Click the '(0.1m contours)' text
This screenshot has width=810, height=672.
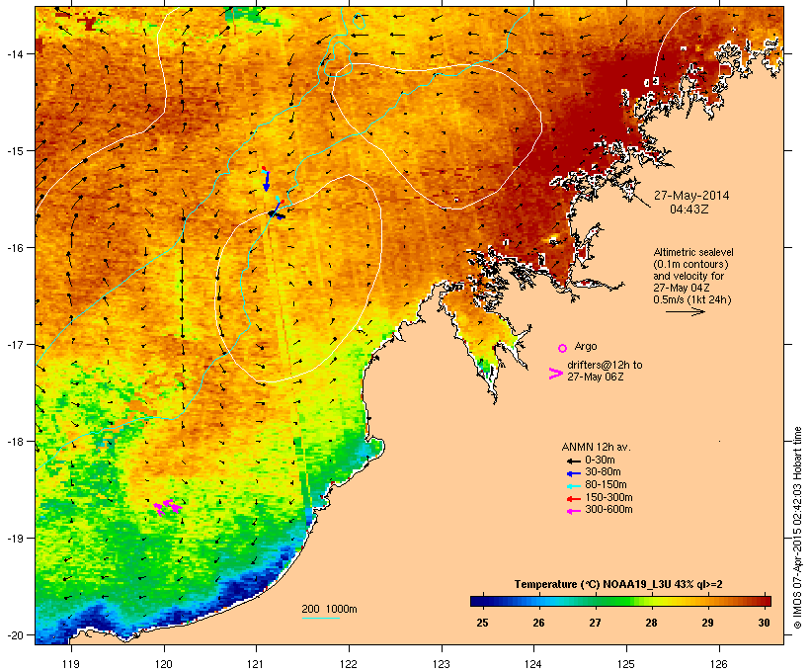(691, 264)
